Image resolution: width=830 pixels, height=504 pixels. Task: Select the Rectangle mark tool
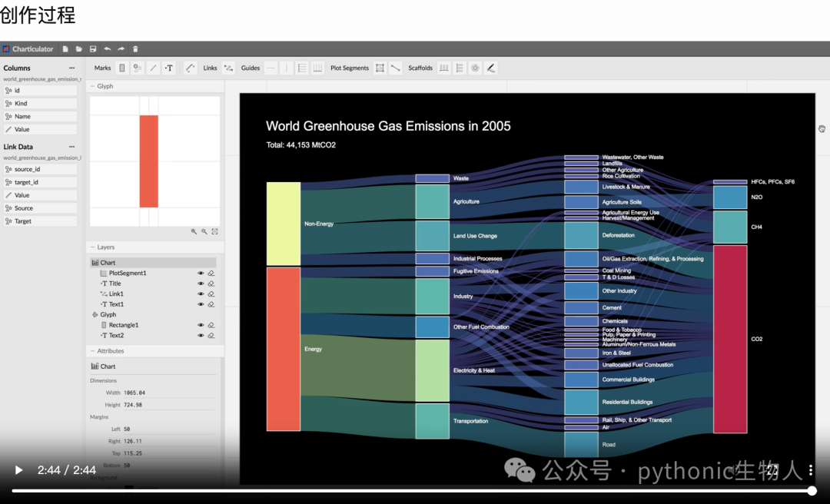[x=122, y=68]
